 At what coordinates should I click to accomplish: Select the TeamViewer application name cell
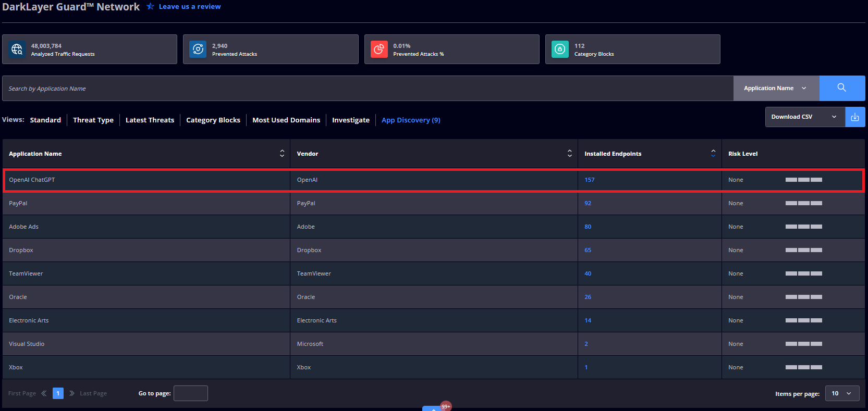146,273
